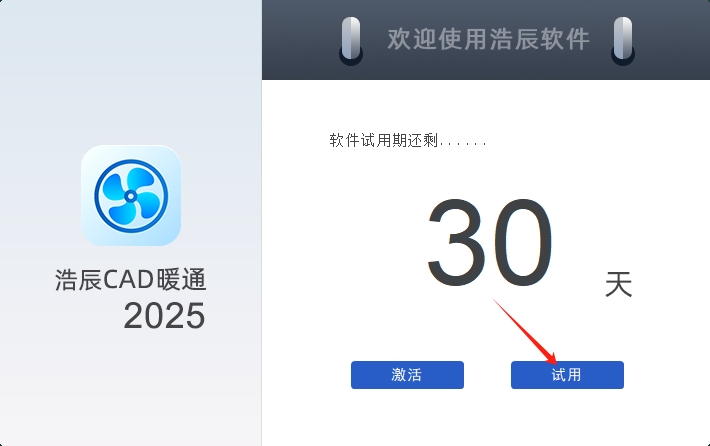Select the 软件试用期还剩 message text

pyautogui.click(x=384, y=140)
